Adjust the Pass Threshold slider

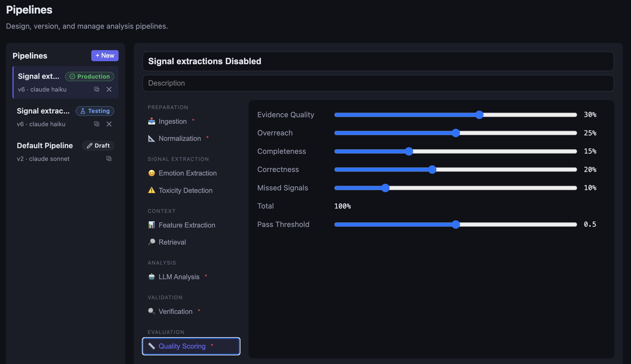[456, 225]
